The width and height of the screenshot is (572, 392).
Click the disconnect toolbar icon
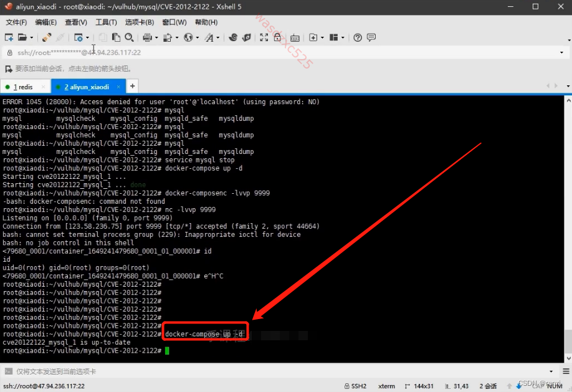point(60,37)
